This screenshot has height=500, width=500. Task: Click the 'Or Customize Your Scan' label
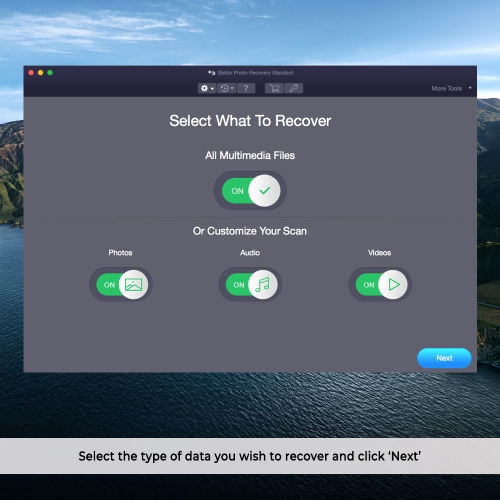[250, 231]
